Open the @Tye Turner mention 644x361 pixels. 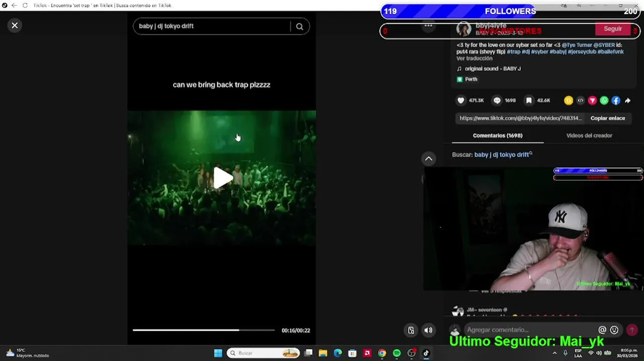coord(577,45)
